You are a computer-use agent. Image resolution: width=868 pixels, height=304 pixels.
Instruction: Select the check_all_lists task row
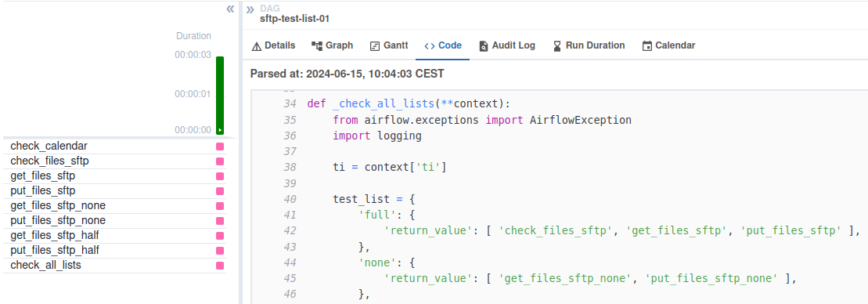point(117,266)
